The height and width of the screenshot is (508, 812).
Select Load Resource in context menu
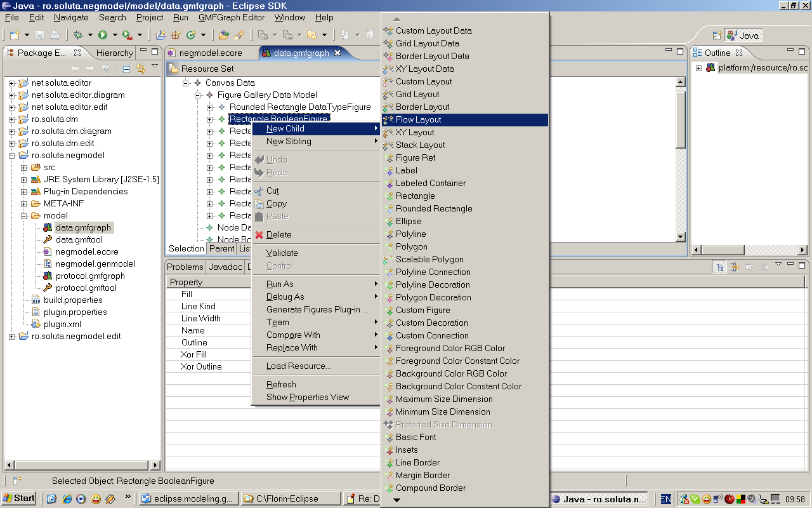316,366
